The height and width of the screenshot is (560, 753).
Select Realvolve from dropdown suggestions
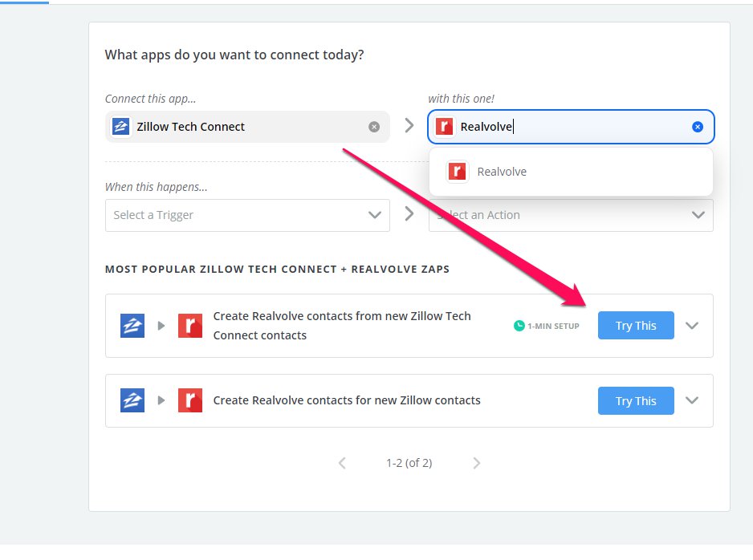click(x=571, y=172)
